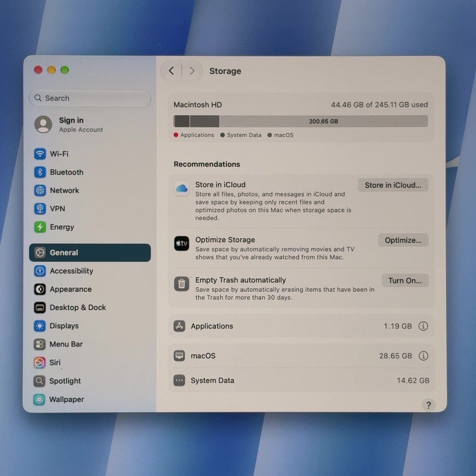Click the Macintosh HD storage usage bar
The image size is (476, 476).
pos(301,121)
